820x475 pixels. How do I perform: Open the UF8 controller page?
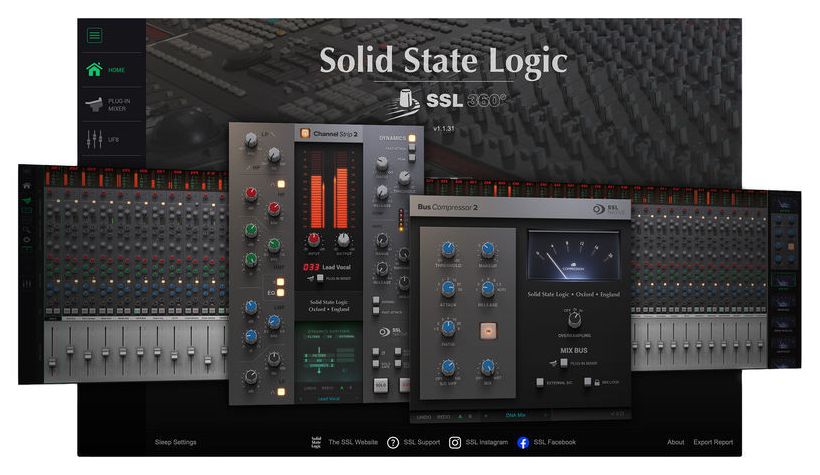111,140
